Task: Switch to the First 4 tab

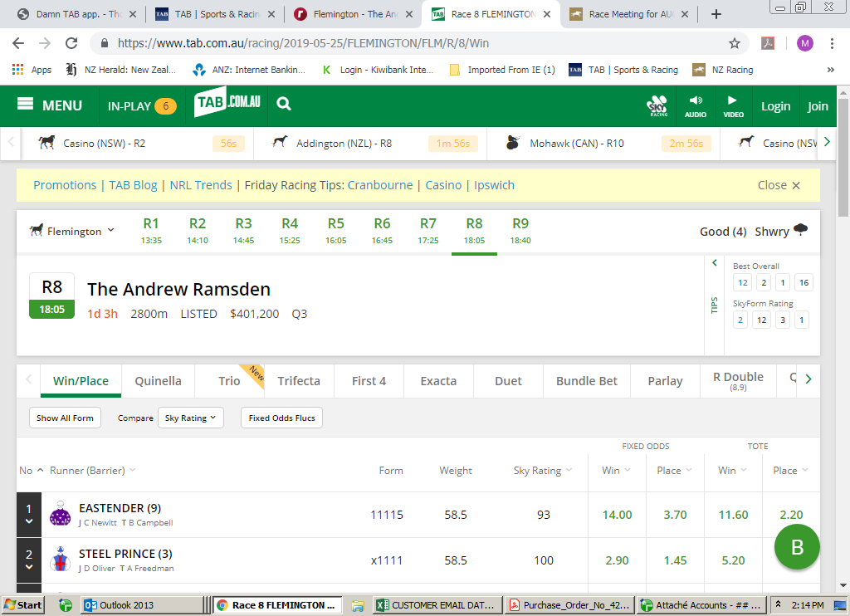Action: click(x=369, y=381)
